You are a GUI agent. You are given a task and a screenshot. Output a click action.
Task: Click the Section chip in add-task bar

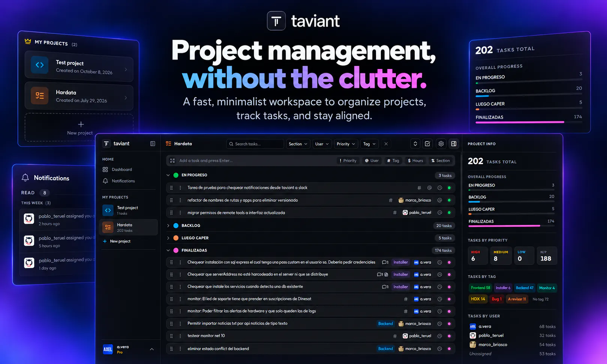click(441, 160)
